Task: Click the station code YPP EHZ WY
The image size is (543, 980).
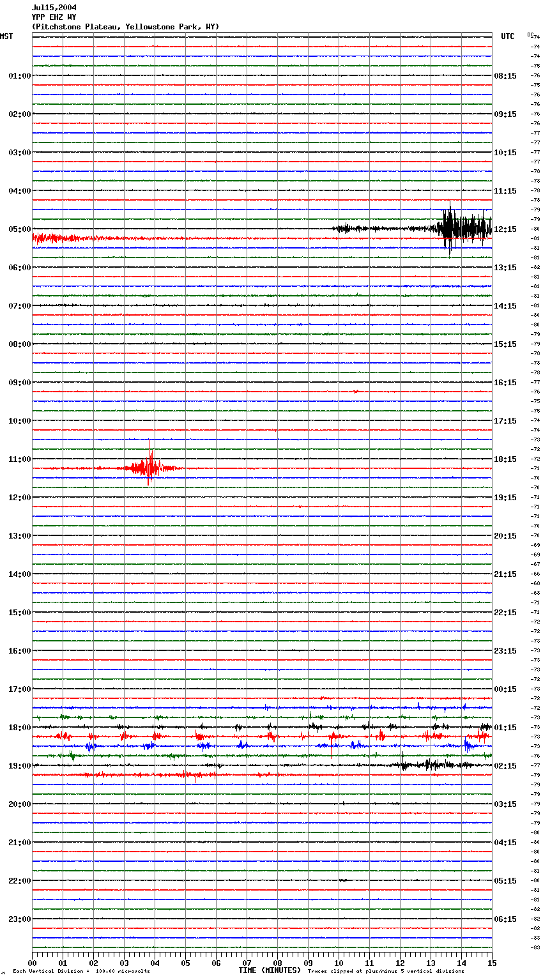Action: [54, 17]
